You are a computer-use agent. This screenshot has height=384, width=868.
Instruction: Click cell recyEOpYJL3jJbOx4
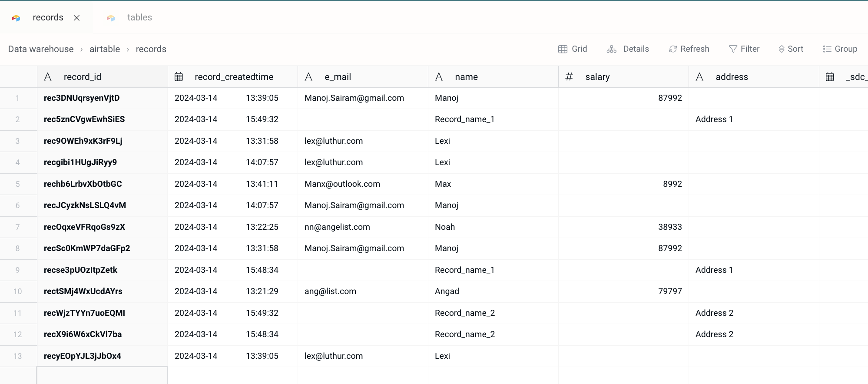point(103,356)
